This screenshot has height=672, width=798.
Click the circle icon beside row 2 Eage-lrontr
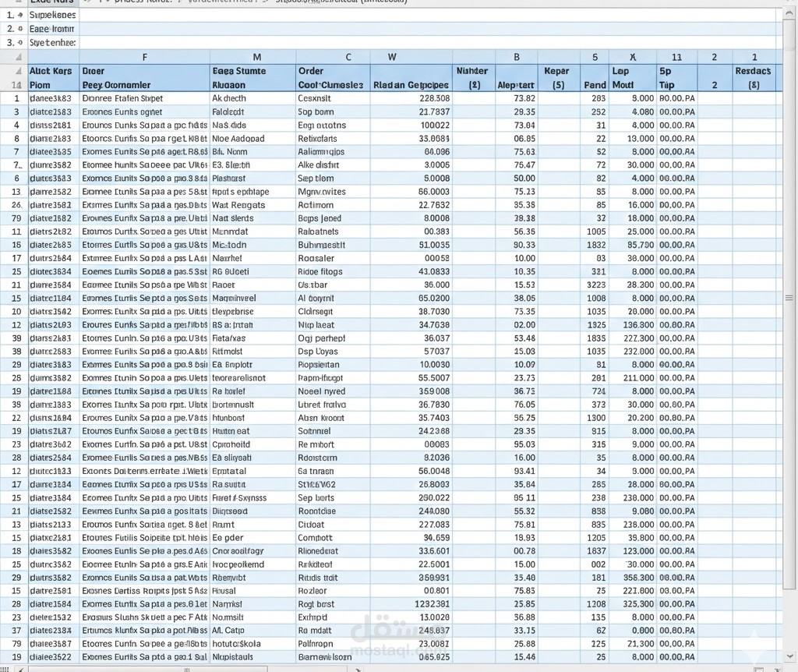(20, 29)
